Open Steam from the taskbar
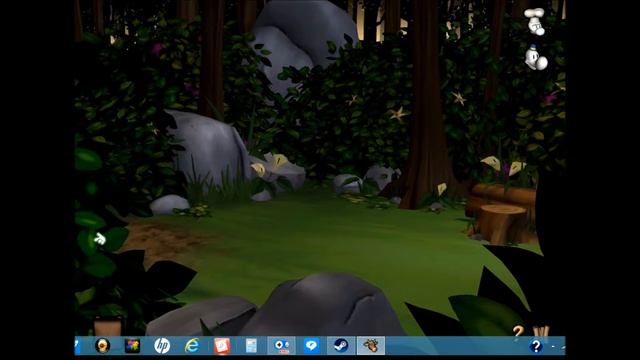The width and height of the screenshot is (640, 360). point(341,346)
